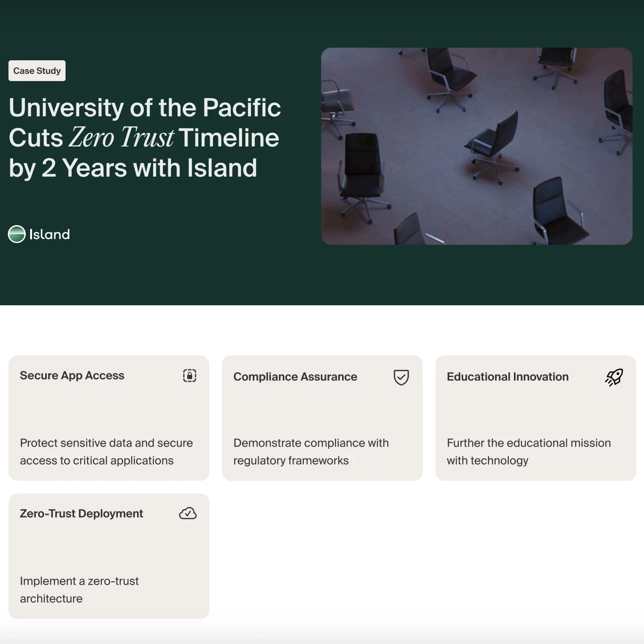Image resolution: width=644 pixels, height=644 pixels.
Task: Click the green Island circle logo
Action: (17, 234)
